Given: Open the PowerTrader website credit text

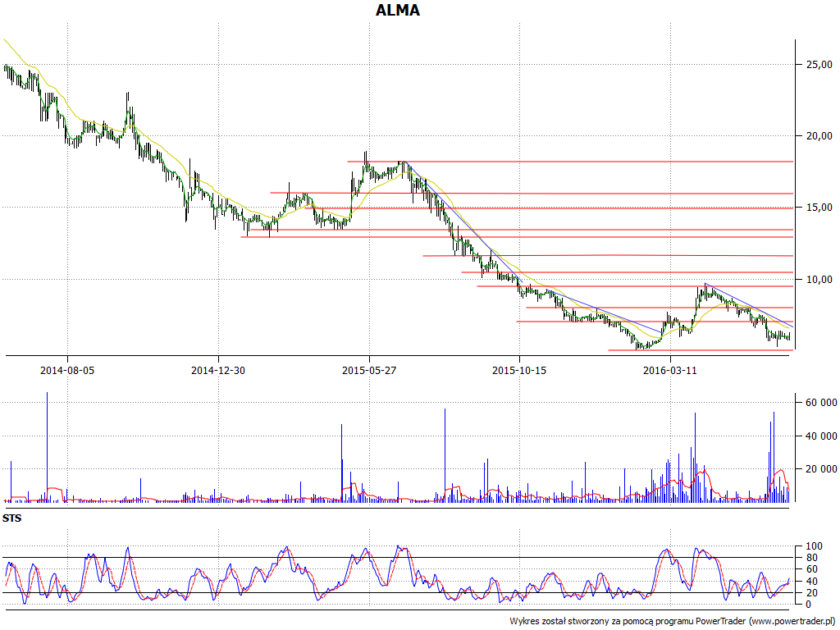Looking at the screenshot, I should [x=673, y=622].
